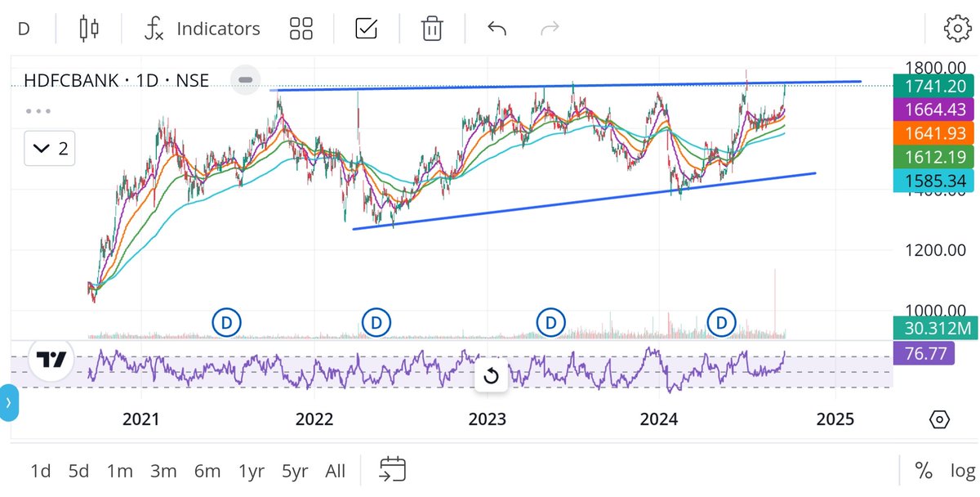Open the dividend marker near 2022
Image resolution: width=980 pixels, height=497 pixels.
[376, 323]
